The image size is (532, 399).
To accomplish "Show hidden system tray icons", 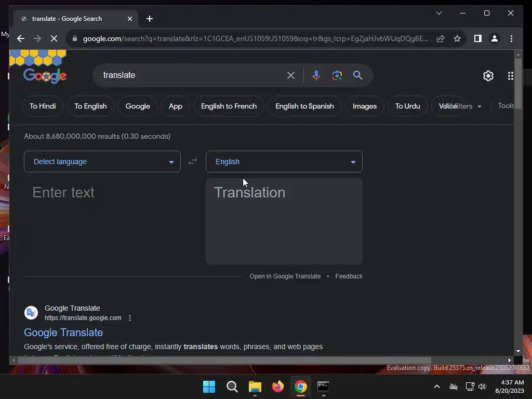I will (x=436, y=387).
